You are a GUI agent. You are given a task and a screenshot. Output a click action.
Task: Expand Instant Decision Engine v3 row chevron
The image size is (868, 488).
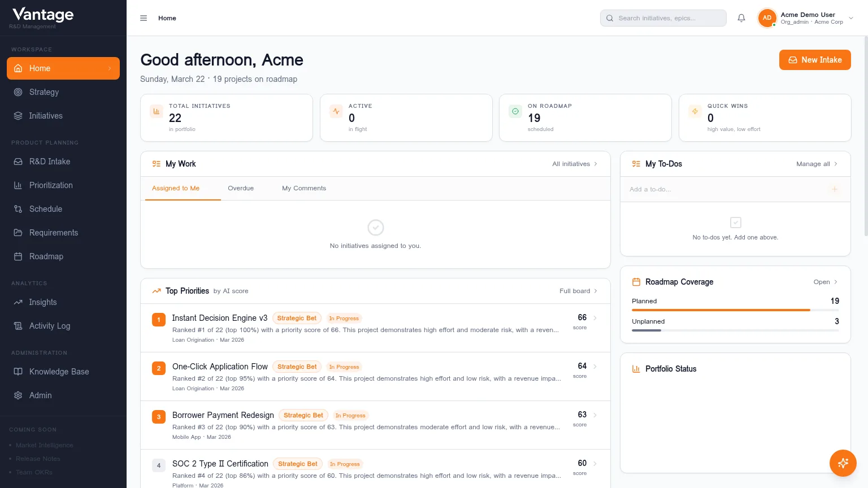[595, 318]
